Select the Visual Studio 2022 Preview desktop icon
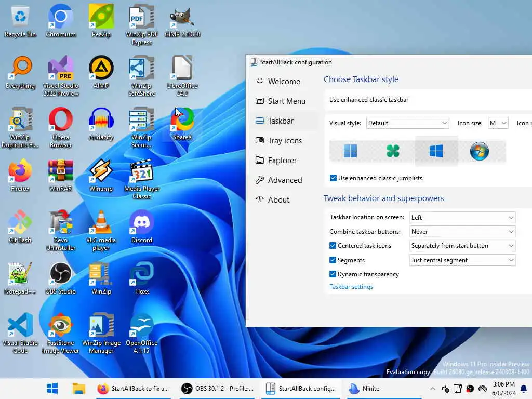Image resolution: width=532 pixels, height=399 pixels. pos(61,77)
